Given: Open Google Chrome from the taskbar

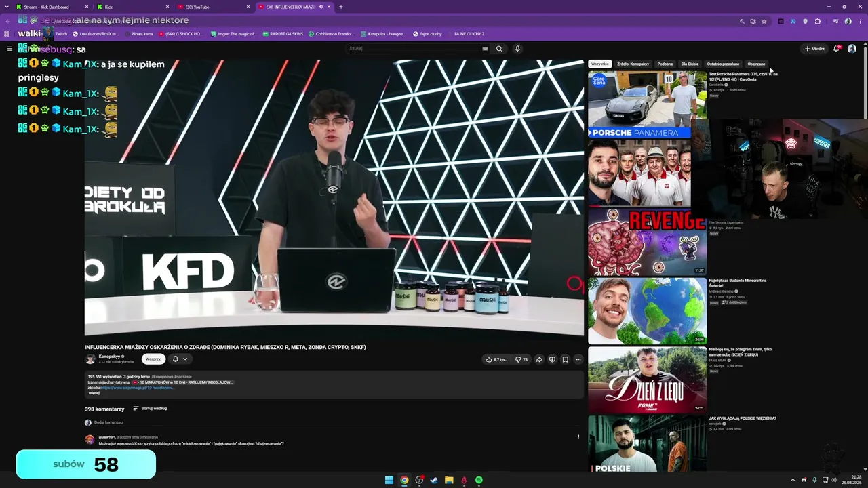Looking at the screenshot, I should tap(404, 480).
